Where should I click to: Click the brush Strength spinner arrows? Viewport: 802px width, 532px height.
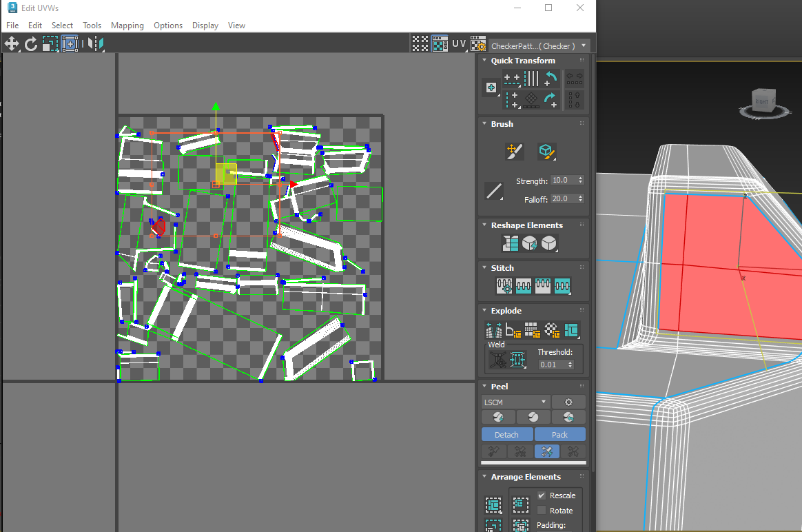pyautogui.click(x=581, y=181)
